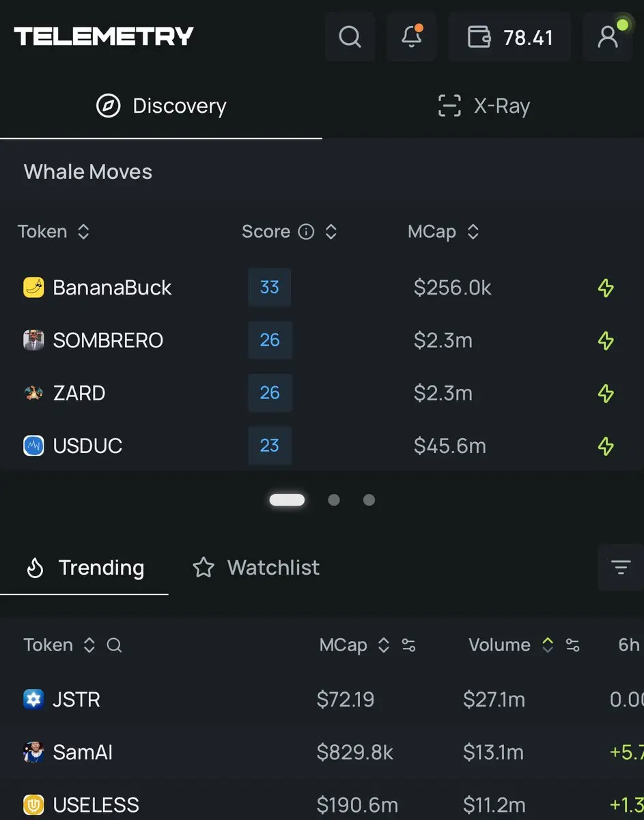Go to the third Whale Moves page dot

coord(369,500)
